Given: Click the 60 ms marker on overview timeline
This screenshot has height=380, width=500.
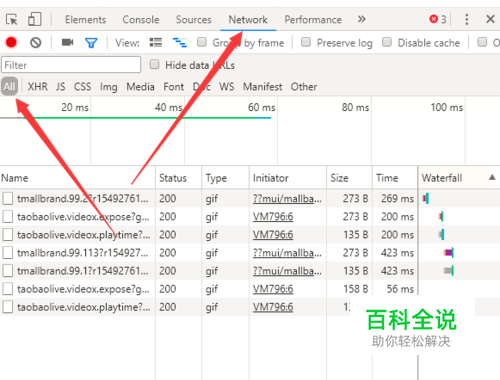Looking at the screenshot, I should pyautogui.click(x=261, y=107).
